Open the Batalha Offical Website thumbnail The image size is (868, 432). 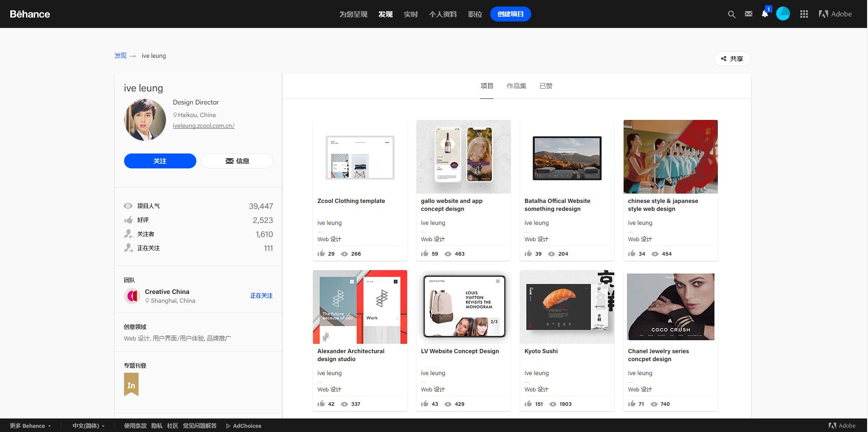tap(567, 157)
